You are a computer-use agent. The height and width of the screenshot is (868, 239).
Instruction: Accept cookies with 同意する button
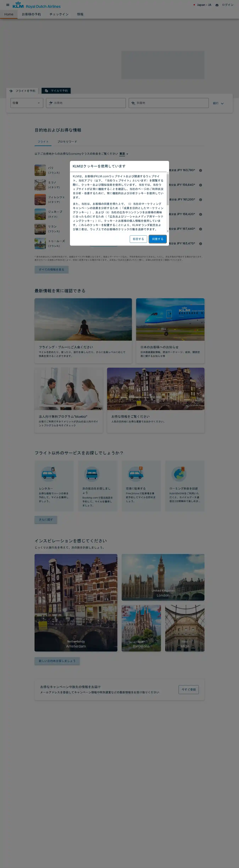(157, 239)
